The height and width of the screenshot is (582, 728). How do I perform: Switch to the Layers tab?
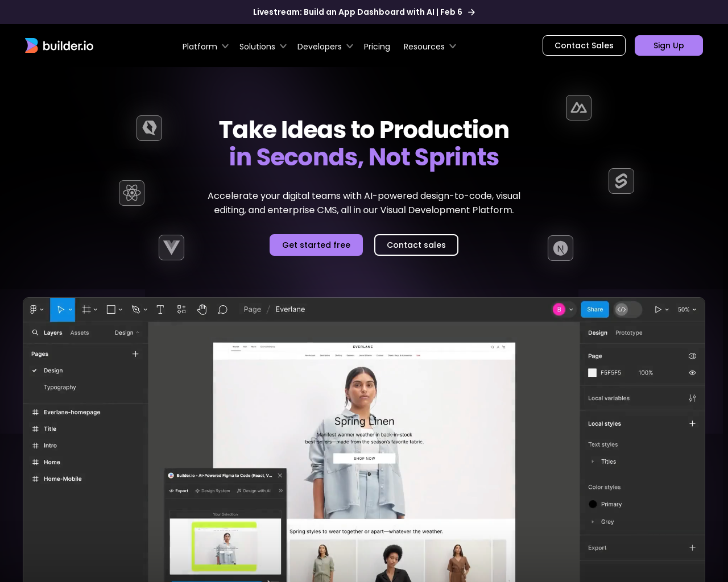(53, 332)
